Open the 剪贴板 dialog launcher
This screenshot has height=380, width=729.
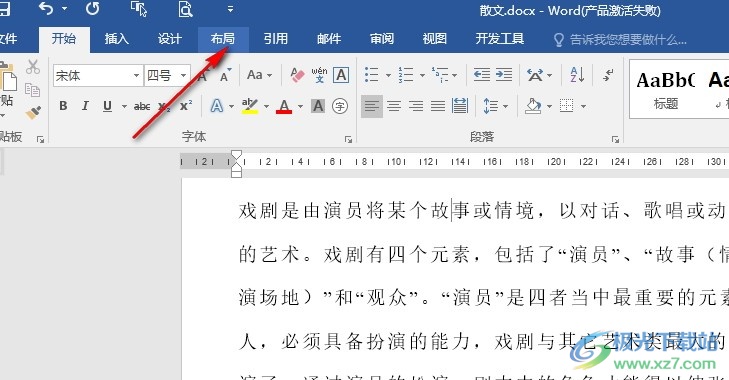pyautogui.click(x=40, y=139)
